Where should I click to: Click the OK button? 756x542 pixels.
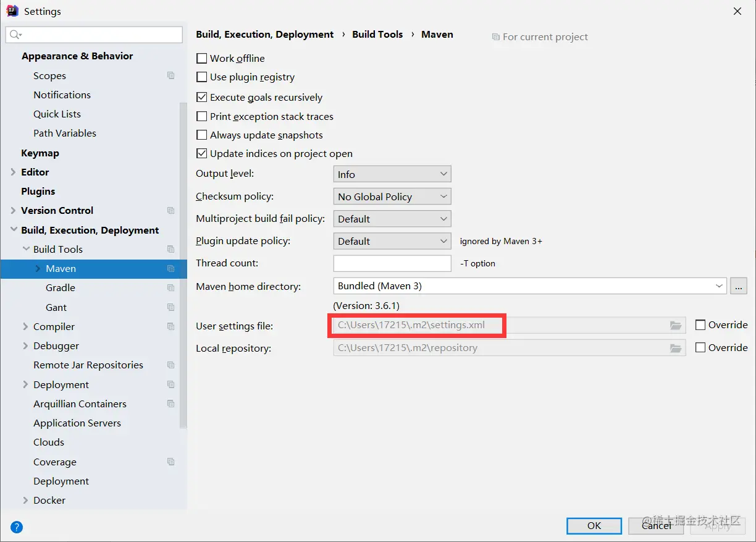pos(594,525)
